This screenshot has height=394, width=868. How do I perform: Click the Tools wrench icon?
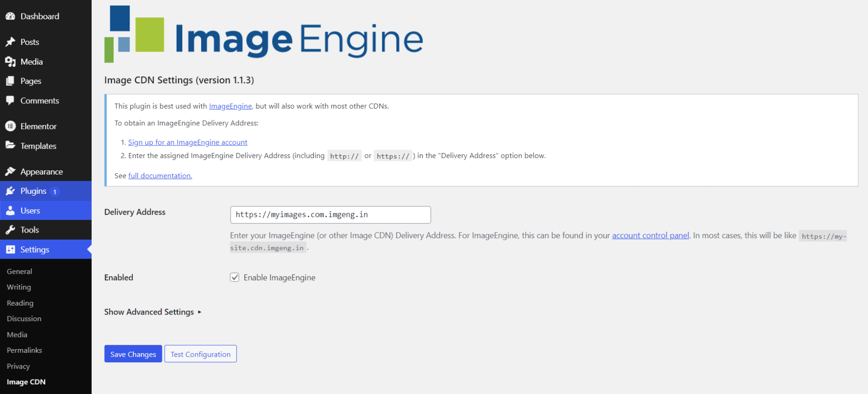10,230
